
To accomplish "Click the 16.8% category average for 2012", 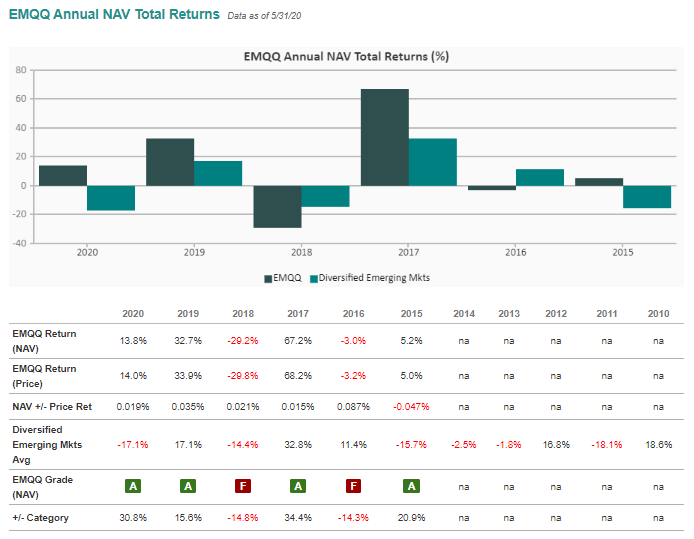I will [556, 444].
